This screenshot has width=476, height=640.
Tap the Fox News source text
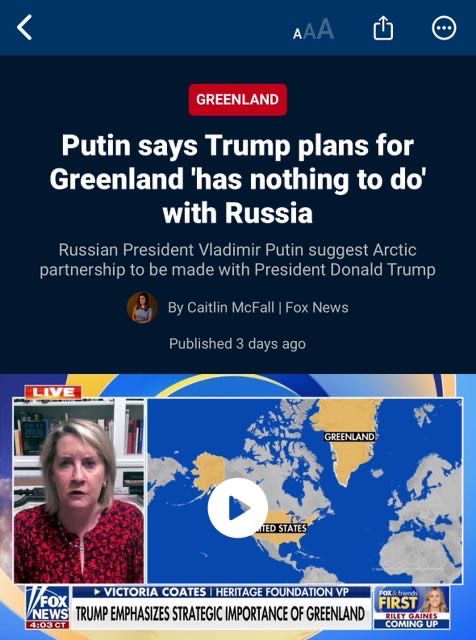[x=317, y=307]
